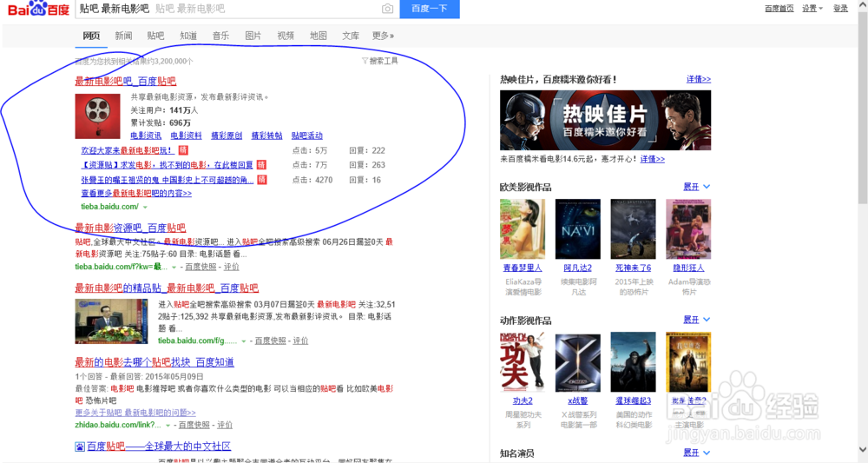Expand the 动作影视作品 section
The height and width of the screenshot is (463, 868).
pos(696,321)
